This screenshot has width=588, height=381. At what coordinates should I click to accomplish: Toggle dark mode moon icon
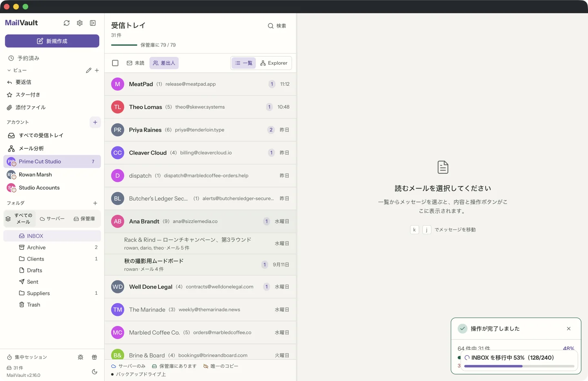[94, 372]
